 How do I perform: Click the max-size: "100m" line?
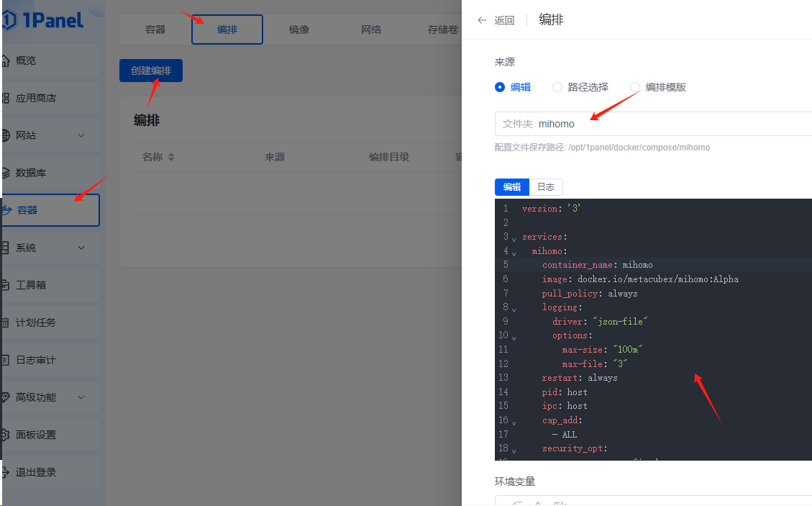(602, 349)
